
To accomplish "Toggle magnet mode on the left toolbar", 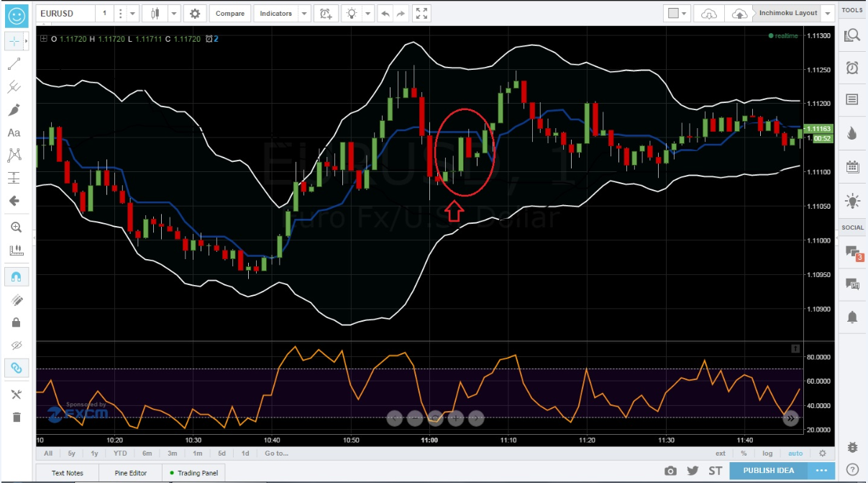I will click(x=16, y=276).
